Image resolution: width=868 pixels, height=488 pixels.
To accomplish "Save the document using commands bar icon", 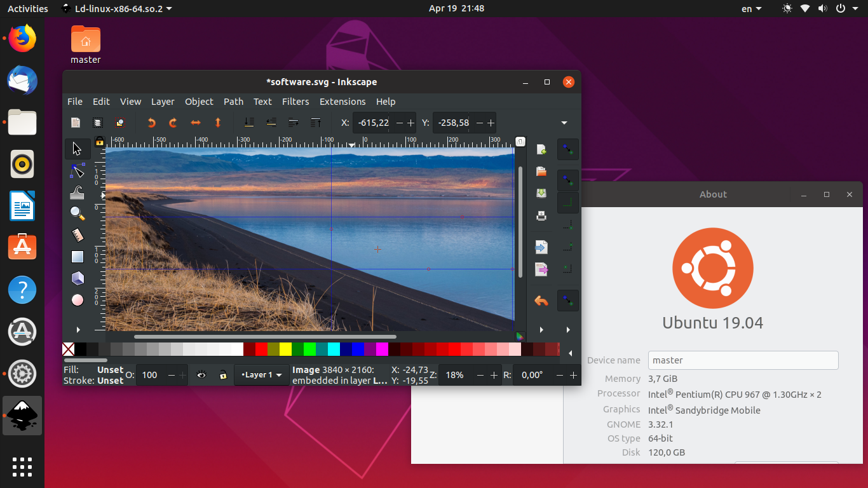I will pyautogui.click(x=541, y=193).
